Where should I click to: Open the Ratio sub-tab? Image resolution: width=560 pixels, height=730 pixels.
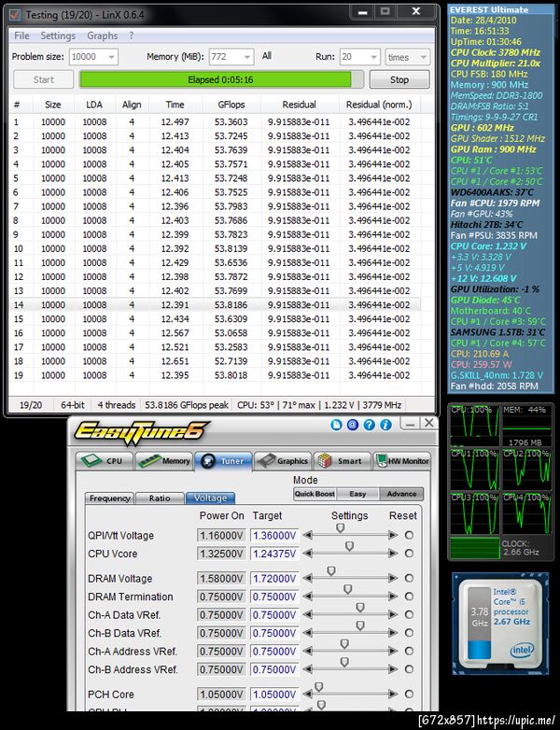click(160, 498)
